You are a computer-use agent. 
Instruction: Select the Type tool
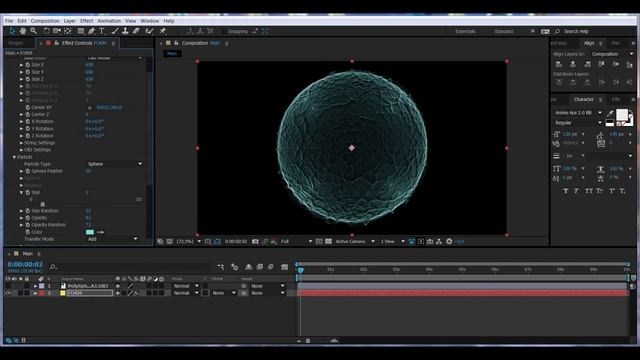[x=102, y=31]
